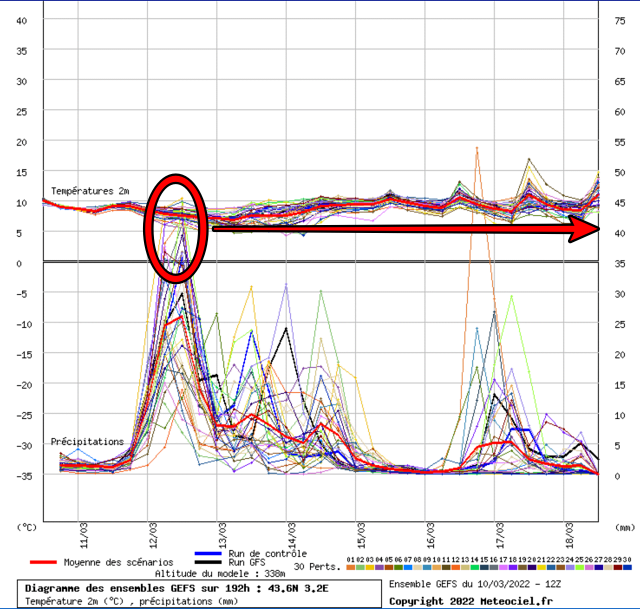Click the 'Températures 2m' label

[x=89, y=190]
